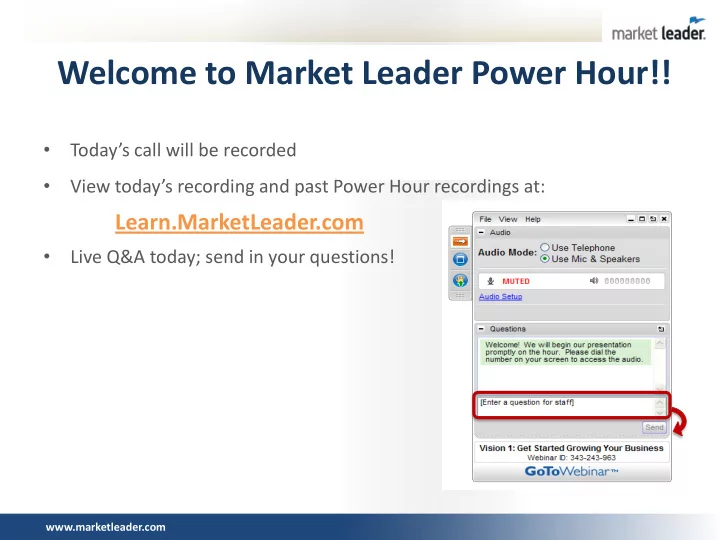Click the Welcome message in the Questions log
The height and width of the screenshot is (540, 720).
point(565,352)
